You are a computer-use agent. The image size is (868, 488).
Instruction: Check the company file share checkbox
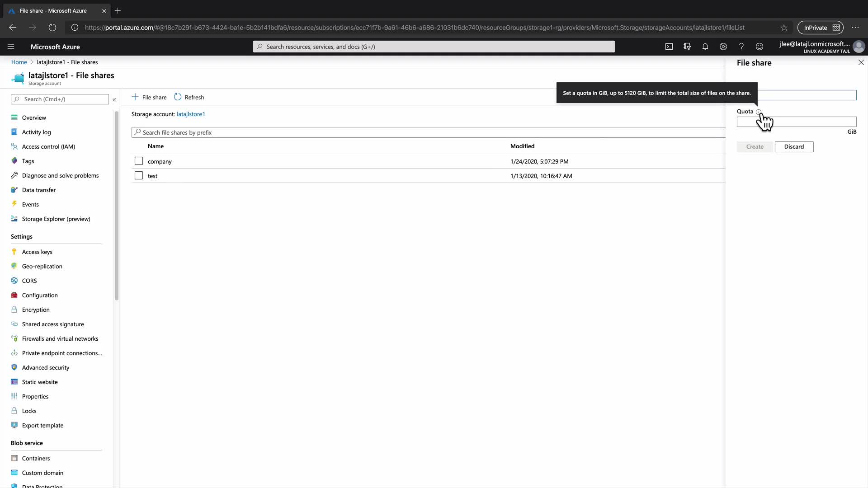139,161
